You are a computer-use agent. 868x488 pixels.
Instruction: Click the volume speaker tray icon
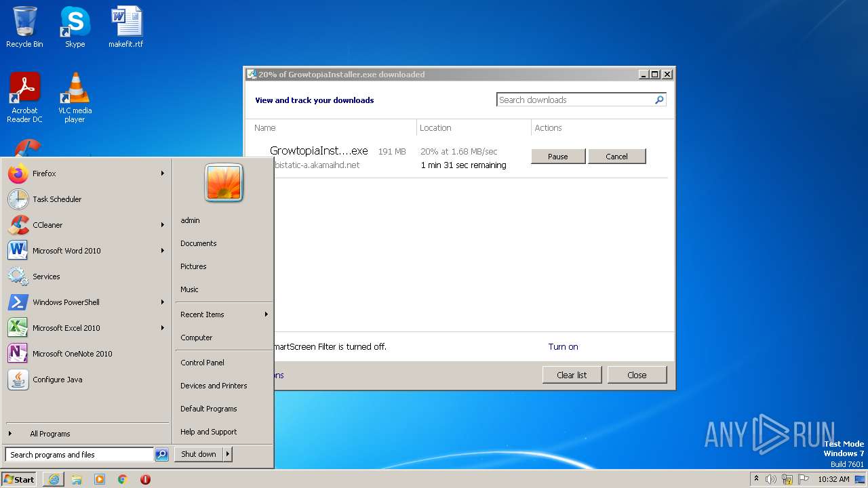(771, 479)
